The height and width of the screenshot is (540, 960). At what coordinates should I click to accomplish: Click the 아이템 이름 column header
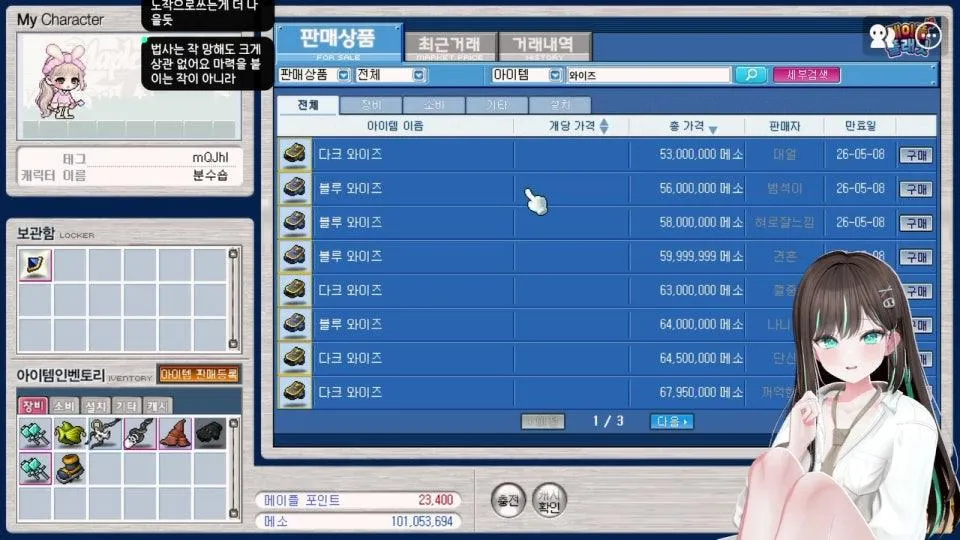tap(395, 126)
